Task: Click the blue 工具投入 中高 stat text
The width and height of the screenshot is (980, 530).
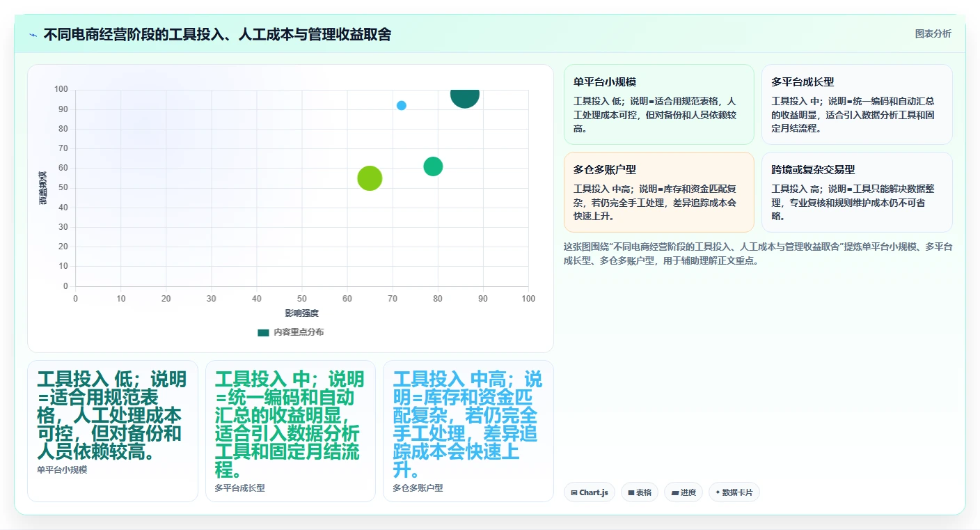Action: (467, 425)
